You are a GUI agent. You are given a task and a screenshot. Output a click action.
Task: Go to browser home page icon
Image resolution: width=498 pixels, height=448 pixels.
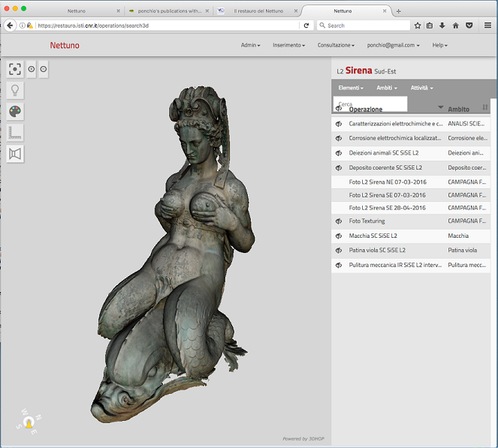pyautogui.click(x=455, y=26)
